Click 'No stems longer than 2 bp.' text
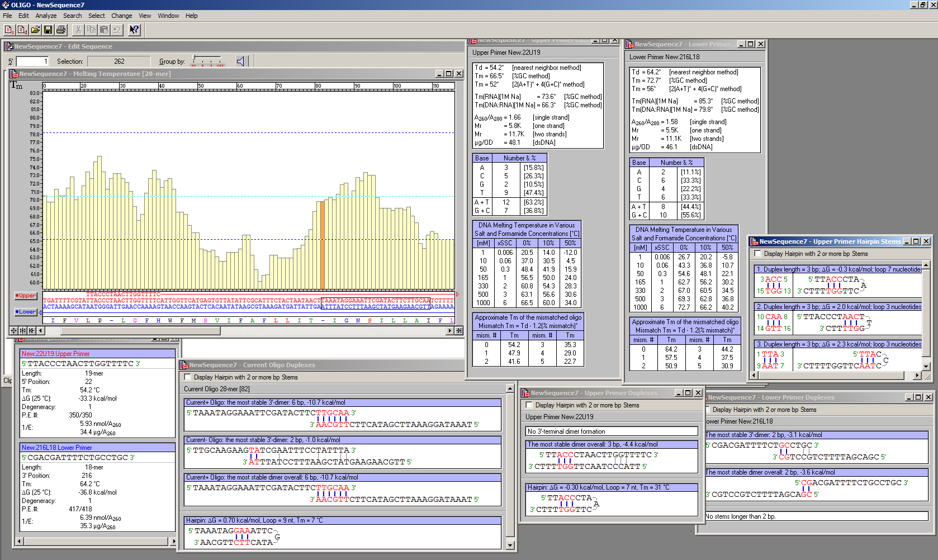 [741, 516]
